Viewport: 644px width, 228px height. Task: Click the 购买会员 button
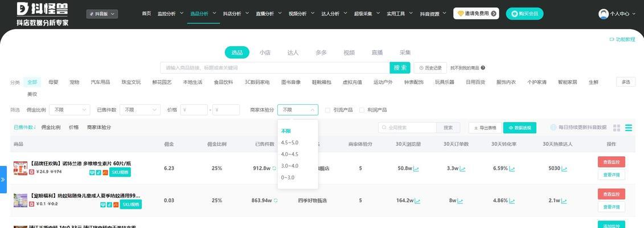point(524,14)
